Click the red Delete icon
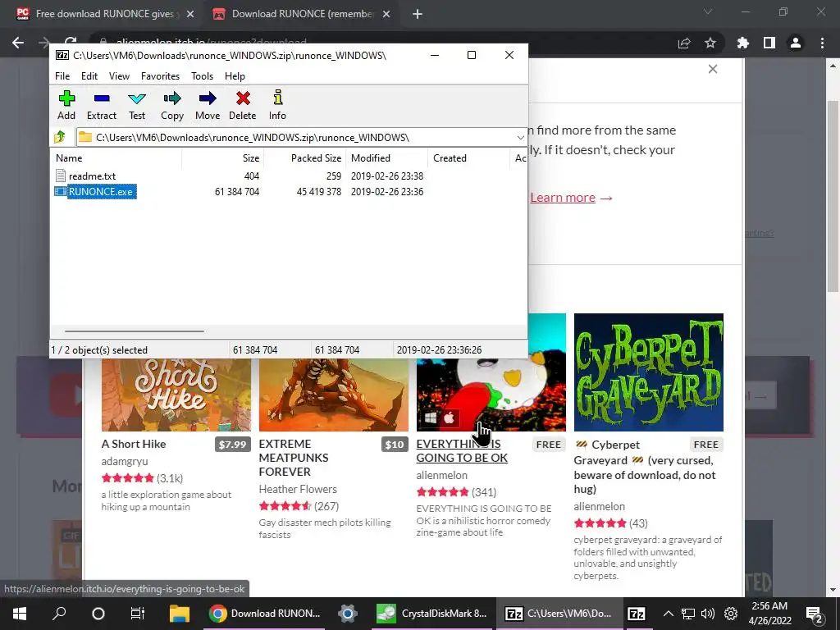 (243, 106)
